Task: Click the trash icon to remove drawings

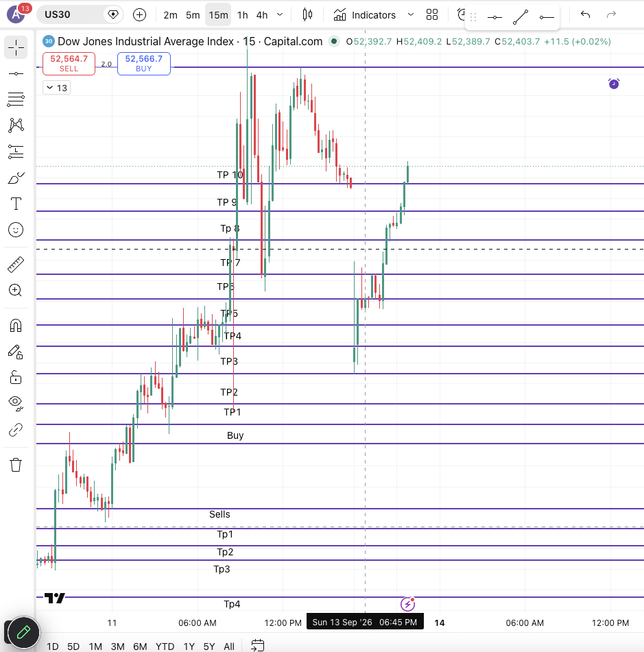Action: point(16,464)
